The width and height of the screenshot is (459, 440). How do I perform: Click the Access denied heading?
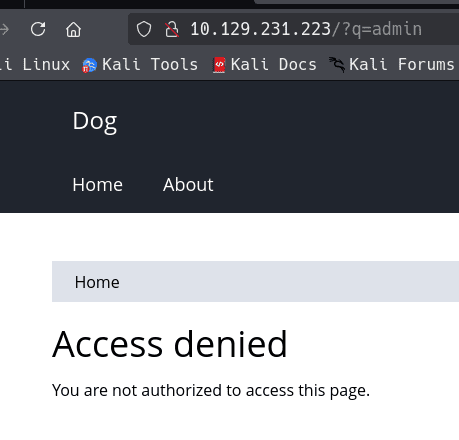pos(170,344)
